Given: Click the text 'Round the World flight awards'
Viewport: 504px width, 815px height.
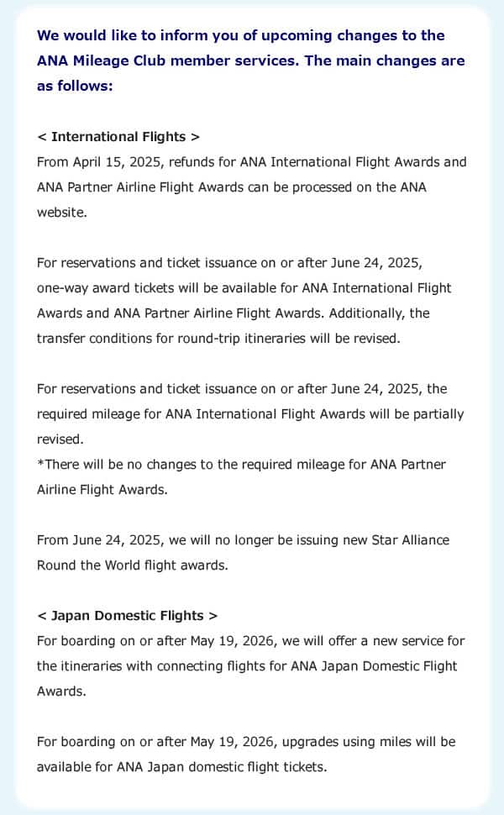Looking at the screenshot, I should (x=132, y=565).
